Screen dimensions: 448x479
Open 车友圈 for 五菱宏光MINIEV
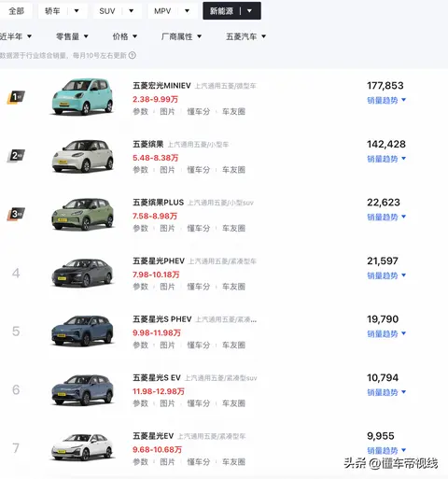click(233, 111)
